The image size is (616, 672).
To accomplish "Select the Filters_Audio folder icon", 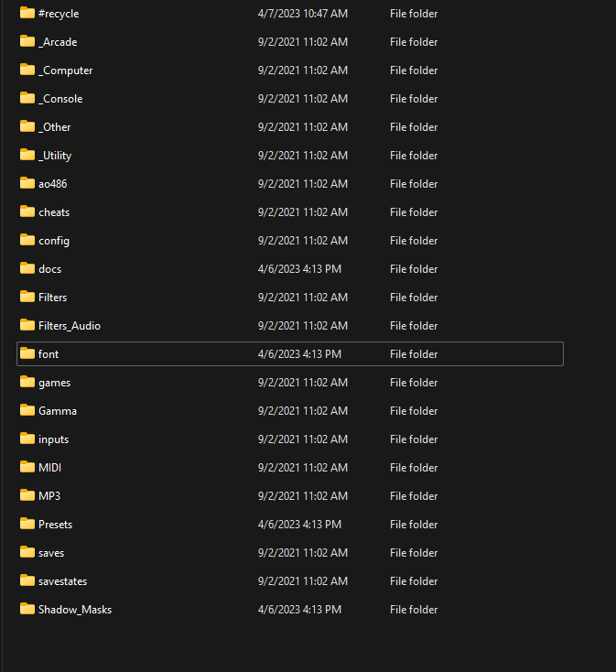I will click(27, 325).
